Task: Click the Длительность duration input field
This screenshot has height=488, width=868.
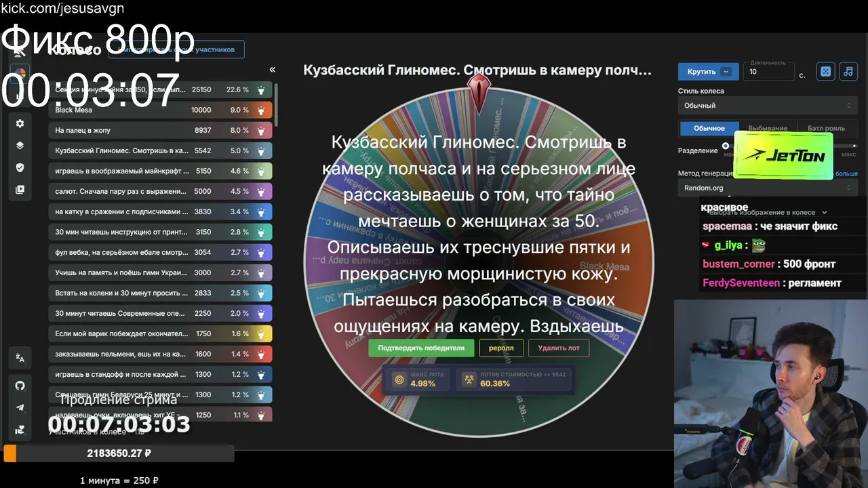Action: 769,71
